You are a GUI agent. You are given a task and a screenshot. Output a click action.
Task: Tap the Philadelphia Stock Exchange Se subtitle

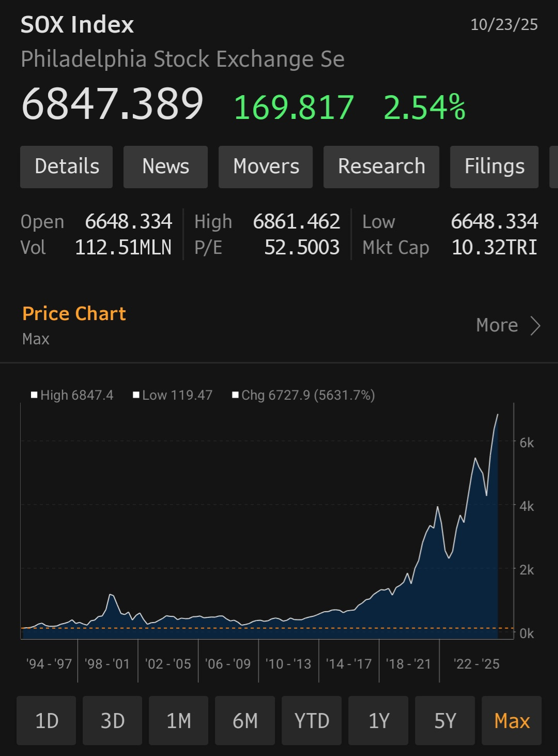tap(182, 59)
